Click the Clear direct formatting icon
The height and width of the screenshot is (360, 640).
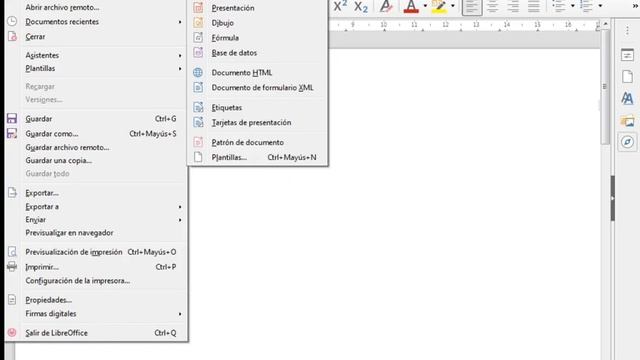pos(386,7)
